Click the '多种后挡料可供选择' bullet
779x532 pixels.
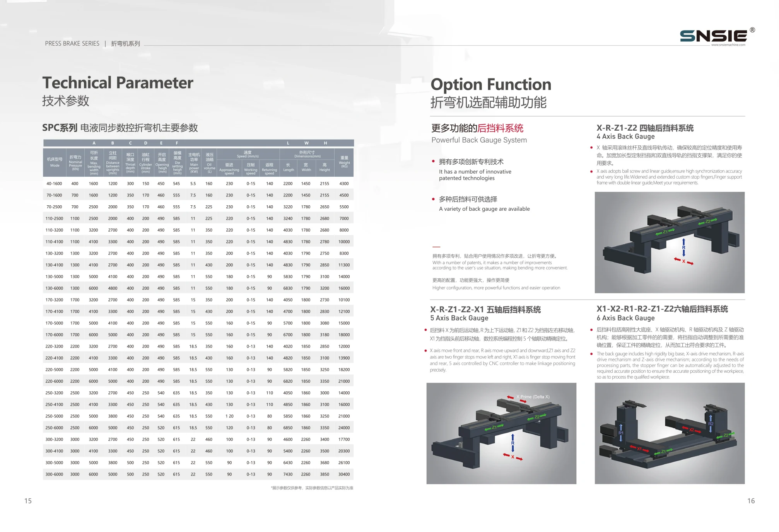coord(468,199)
